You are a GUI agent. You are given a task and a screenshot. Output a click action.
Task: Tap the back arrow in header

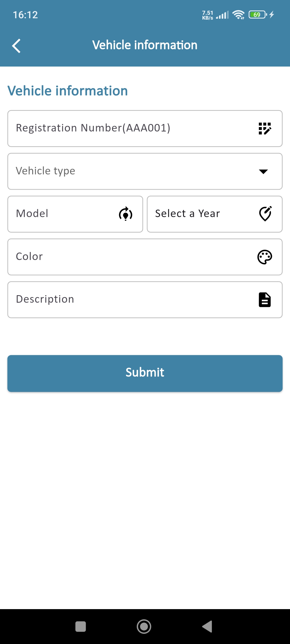coord(17,46)
